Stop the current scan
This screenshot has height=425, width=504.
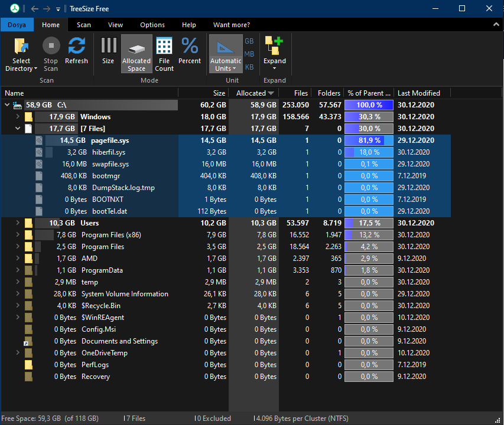51,54
